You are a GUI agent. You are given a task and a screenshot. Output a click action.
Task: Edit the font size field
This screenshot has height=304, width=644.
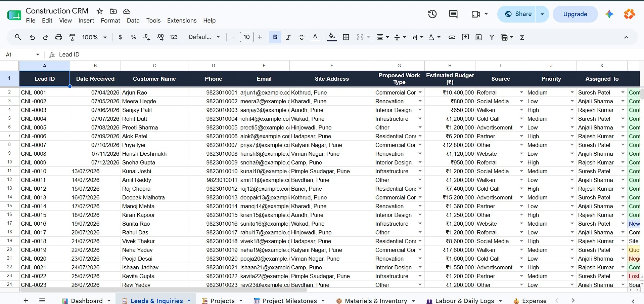pos(246,37)
